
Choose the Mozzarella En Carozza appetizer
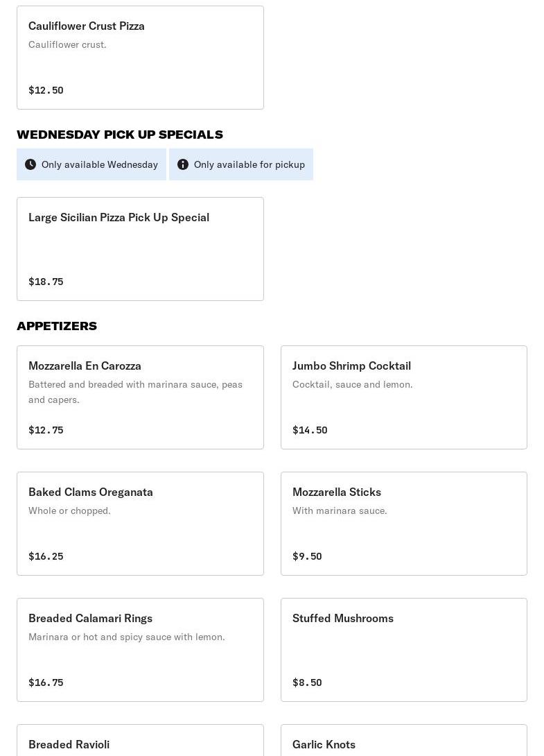pyautogui.click(x=140, y=397)
